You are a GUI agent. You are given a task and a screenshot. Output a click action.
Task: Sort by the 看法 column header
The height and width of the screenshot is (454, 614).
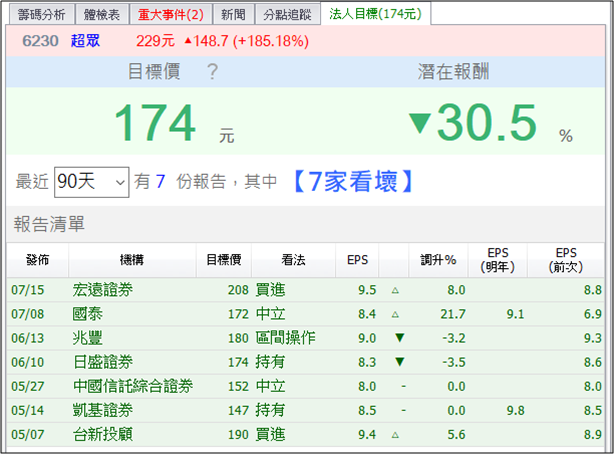(x=293, y=260)
